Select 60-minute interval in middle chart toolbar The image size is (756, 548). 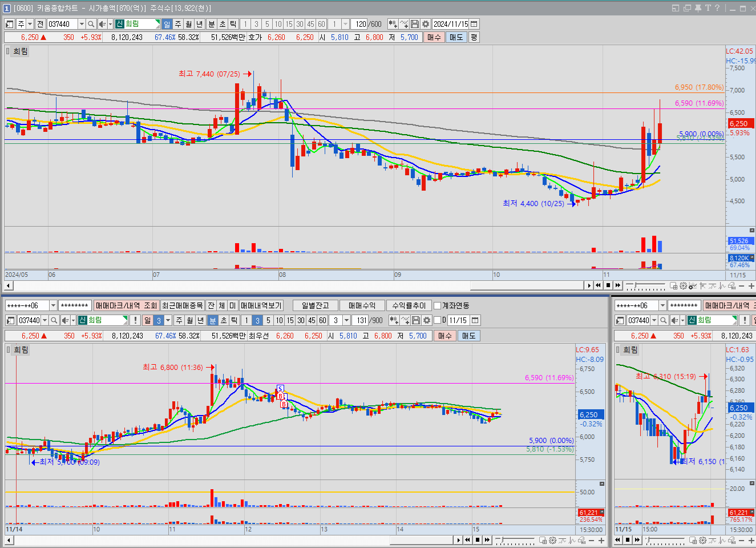tap(322, 320)
